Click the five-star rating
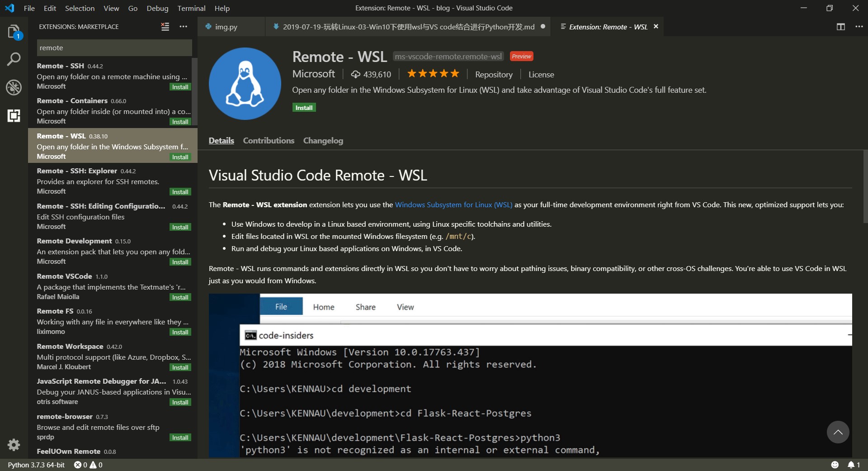Viewport: 868px width, 471px height. (433, 74)
